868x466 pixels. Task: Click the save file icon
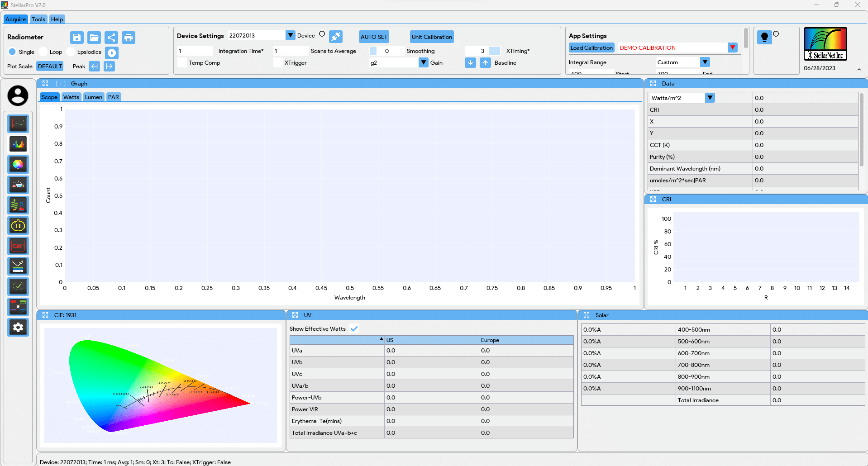(77, 38)
